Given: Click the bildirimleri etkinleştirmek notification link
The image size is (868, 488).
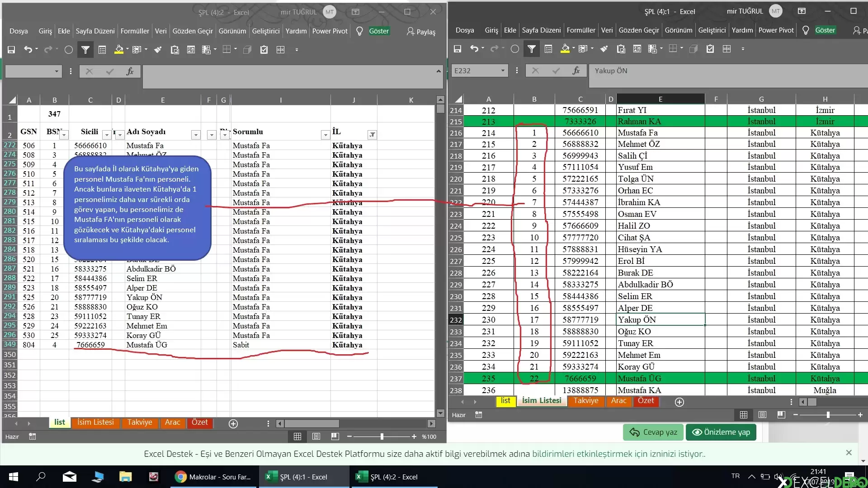Looking at the screenshot, I should pyautogui.click(x=619, y=454).
